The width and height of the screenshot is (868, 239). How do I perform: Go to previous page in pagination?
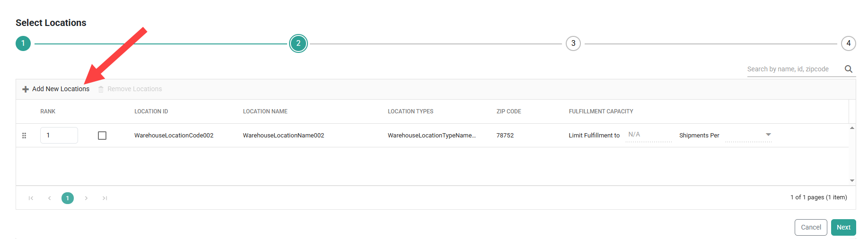pyautogui.click(x=49, y=198)
